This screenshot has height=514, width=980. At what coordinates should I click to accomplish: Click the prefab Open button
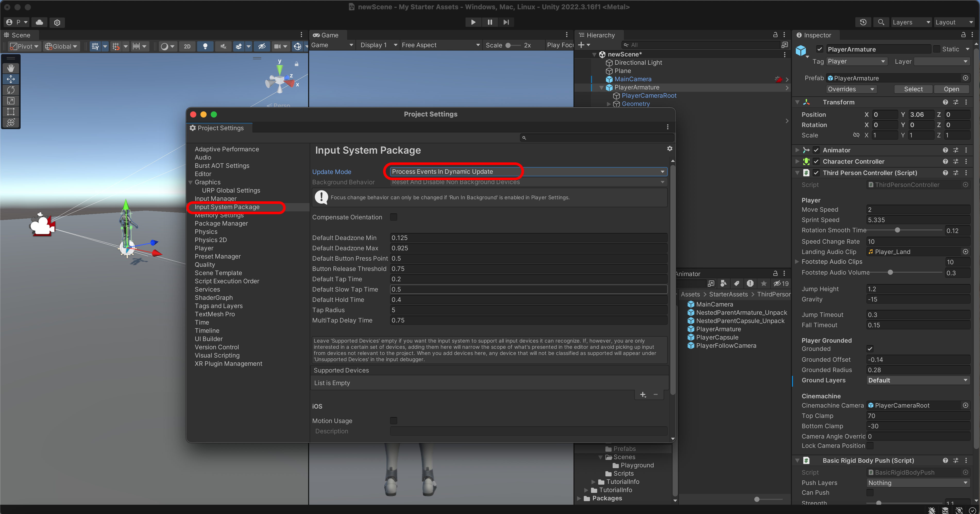[x=951, y=89]
